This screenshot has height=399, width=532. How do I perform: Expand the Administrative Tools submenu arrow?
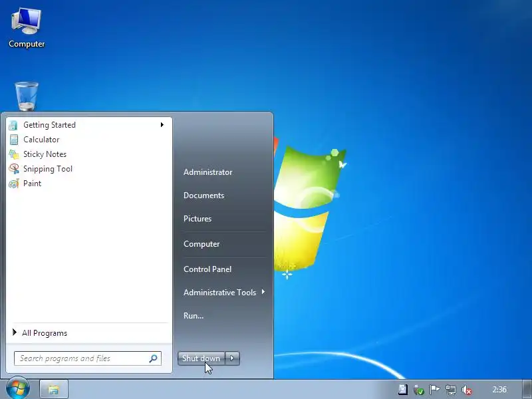pyautogui.click(x=263, y=292)
